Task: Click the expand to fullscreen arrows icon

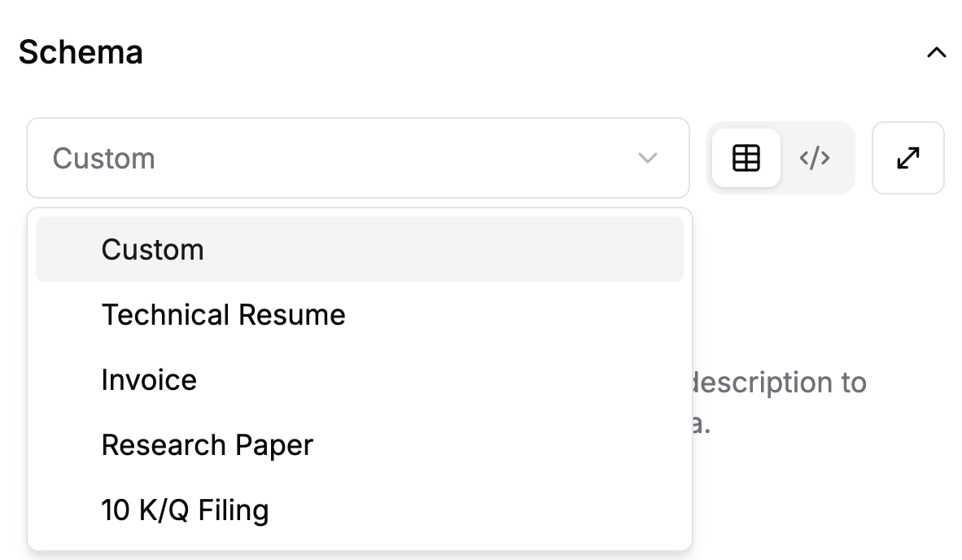Action: tap(908, 158)
